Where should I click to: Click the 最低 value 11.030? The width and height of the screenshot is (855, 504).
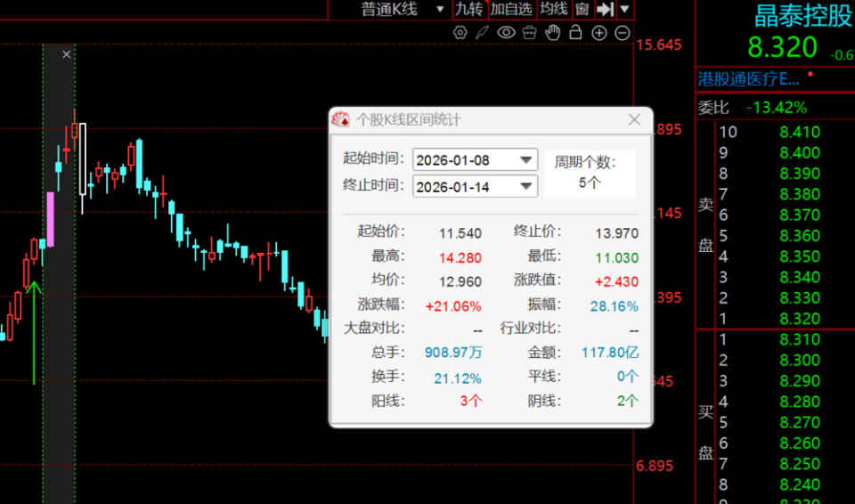coord(616,257)
